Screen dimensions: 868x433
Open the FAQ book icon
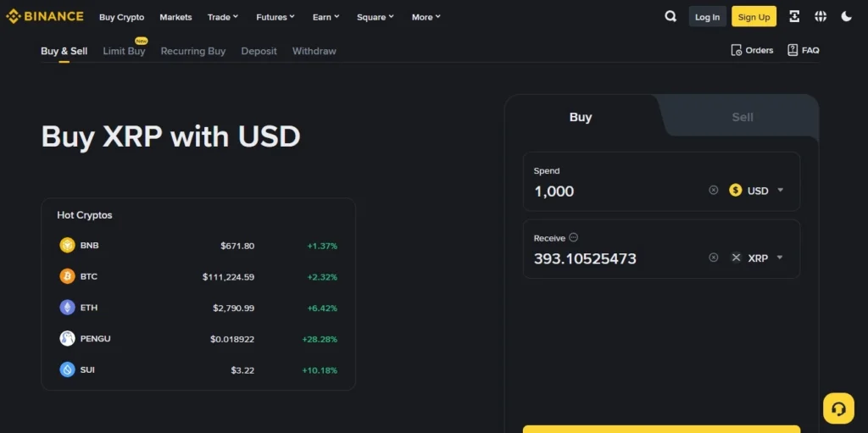pyautogui.click(x=793, y=50)
